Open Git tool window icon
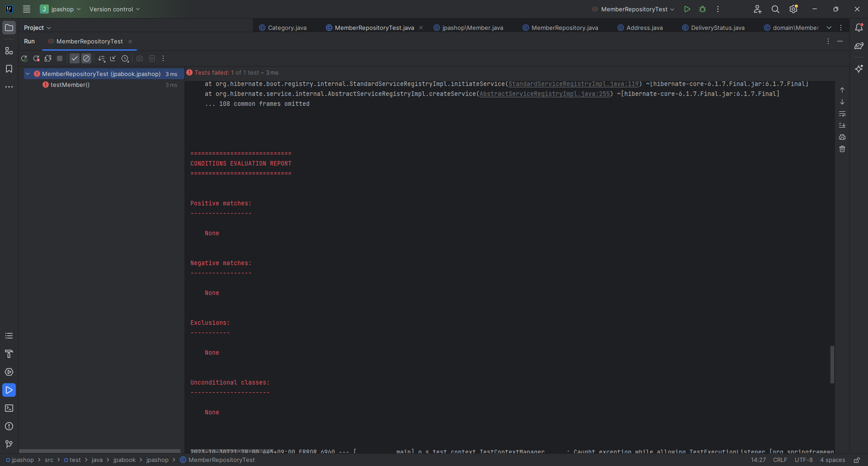Viewport: 868px width, 466px height. point(9,444)
